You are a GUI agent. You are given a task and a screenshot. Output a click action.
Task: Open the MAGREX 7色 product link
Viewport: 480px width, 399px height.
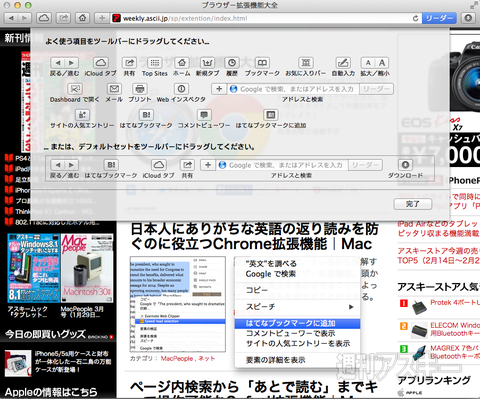click(x=455, y=352)
